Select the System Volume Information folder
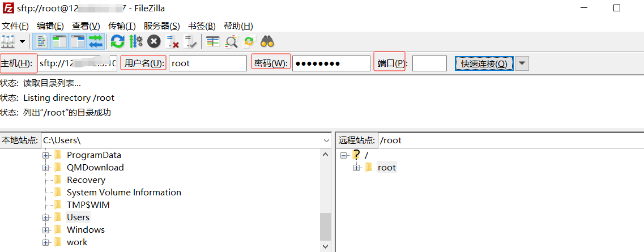 point(124,192)
